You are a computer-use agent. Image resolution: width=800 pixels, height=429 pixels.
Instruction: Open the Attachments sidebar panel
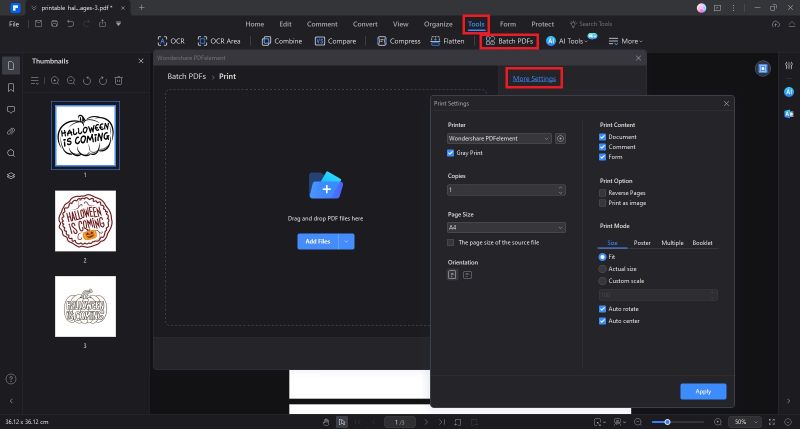tap(11, 132)
